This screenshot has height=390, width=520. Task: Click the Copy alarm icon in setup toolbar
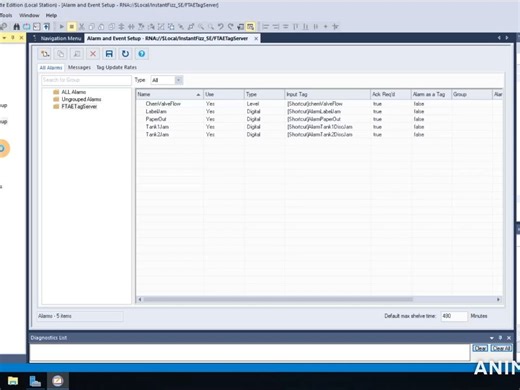[x=61, y=54]
